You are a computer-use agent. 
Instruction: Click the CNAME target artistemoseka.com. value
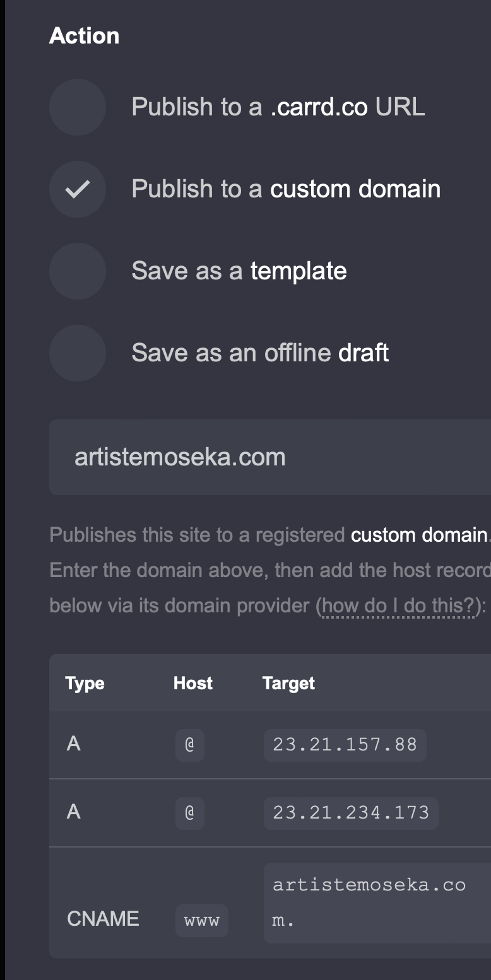click(x=369, y=902)
